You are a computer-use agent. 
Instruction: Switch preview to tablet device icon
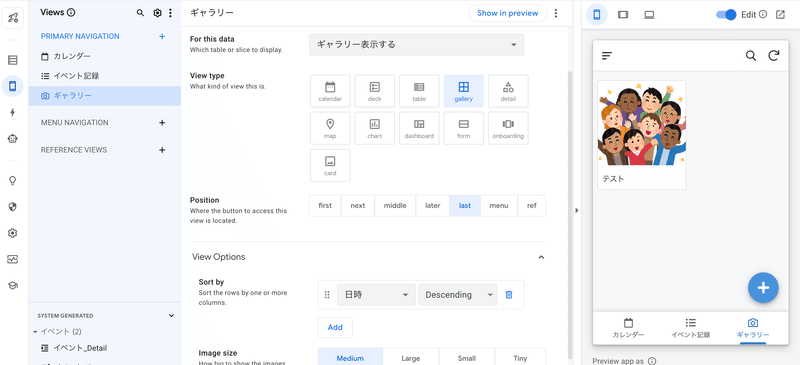pyautogui.click(x=622, y=15)
